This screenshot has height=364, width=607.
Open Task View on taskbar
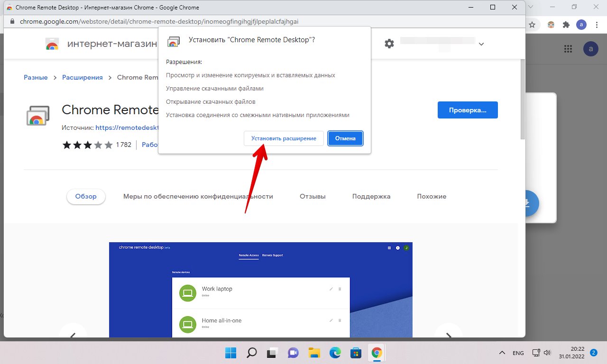pos(272,353)
